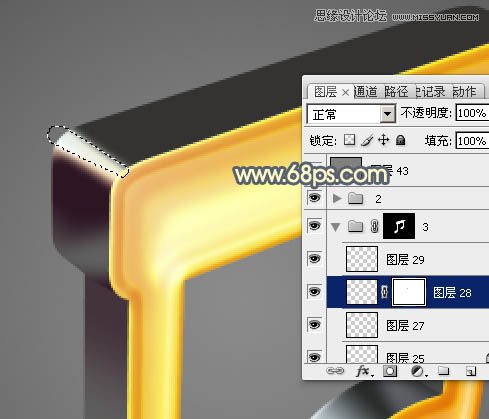Viewport: 489px width, 419px height.
Task: Open the 动作 (Actions) tab
Action: [x=464, y=92]
